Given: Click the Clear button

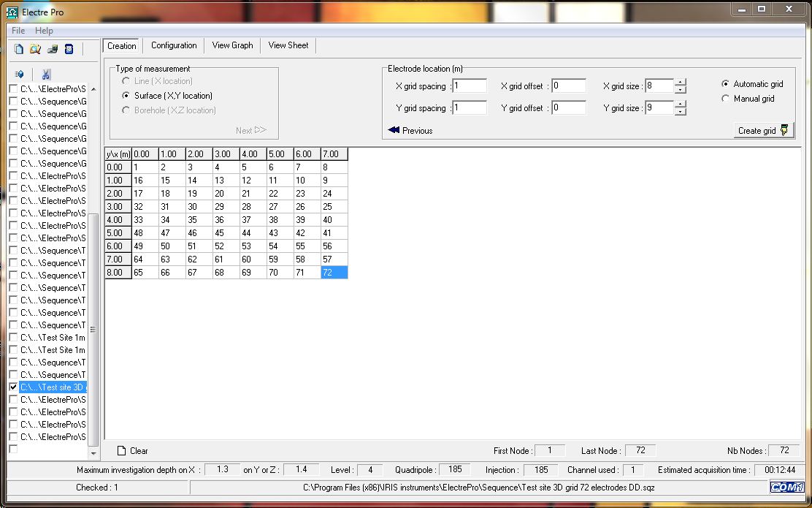Looking at the screenshot, I should 133,451.
